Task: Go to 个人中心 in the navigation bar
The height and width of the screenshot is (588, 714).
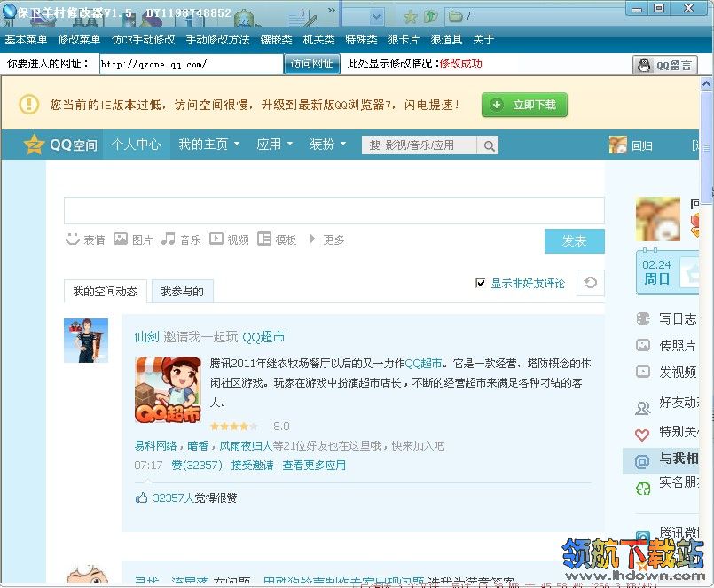Action: [x=137, y=145]
